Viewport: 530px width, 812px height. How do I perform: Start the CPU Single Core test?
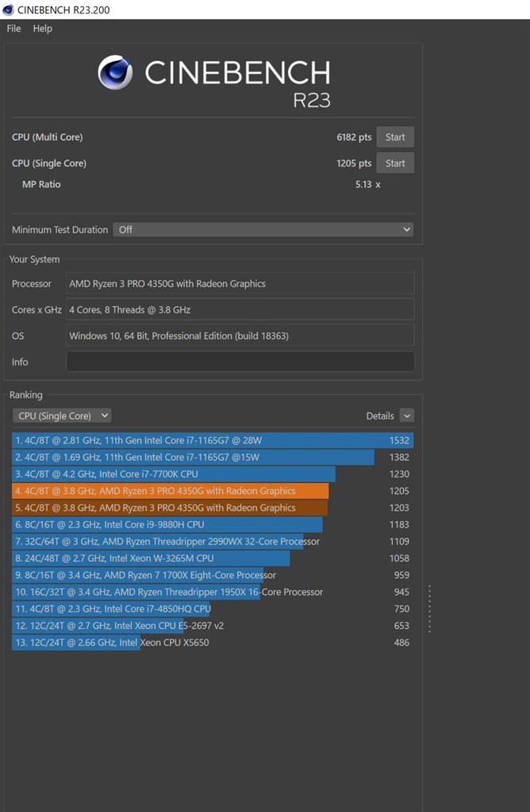click(394, 163)
